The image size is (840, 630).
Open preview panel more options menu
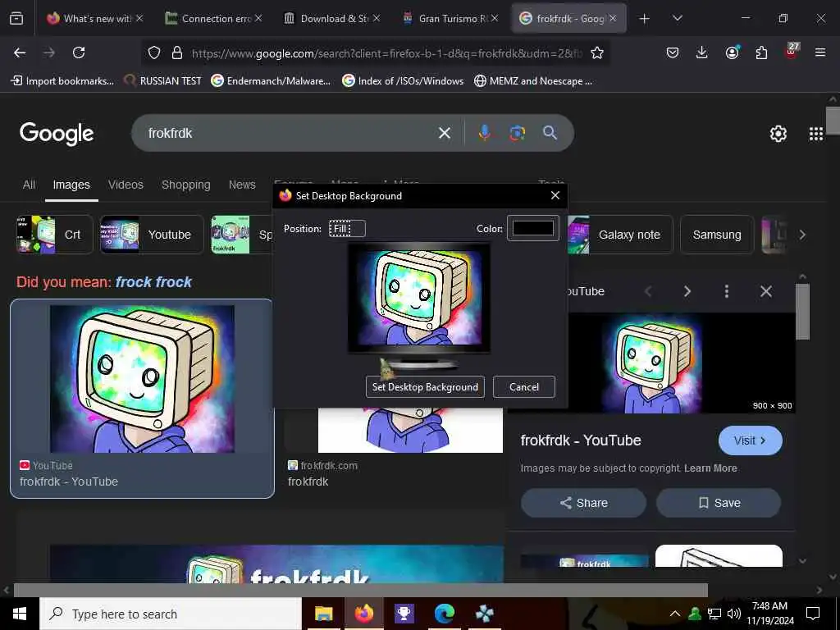tap(727, 291)
